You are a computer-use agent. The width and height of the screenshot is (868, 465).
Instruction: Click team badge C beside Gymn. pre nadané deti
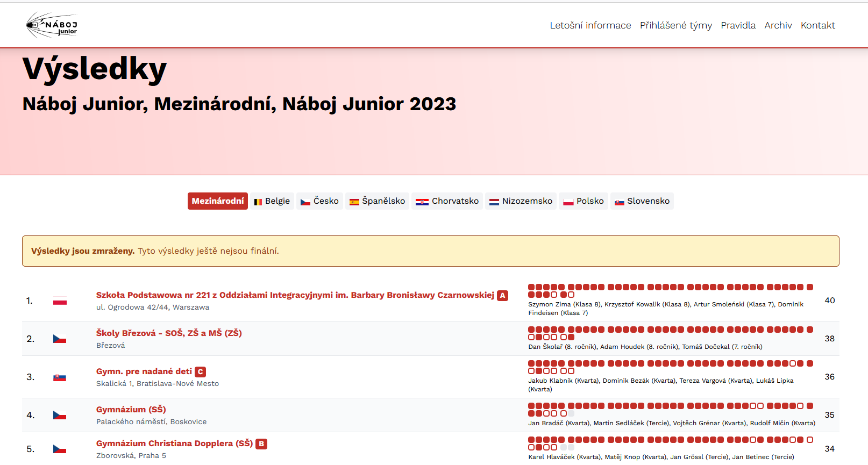pos(200,372)
